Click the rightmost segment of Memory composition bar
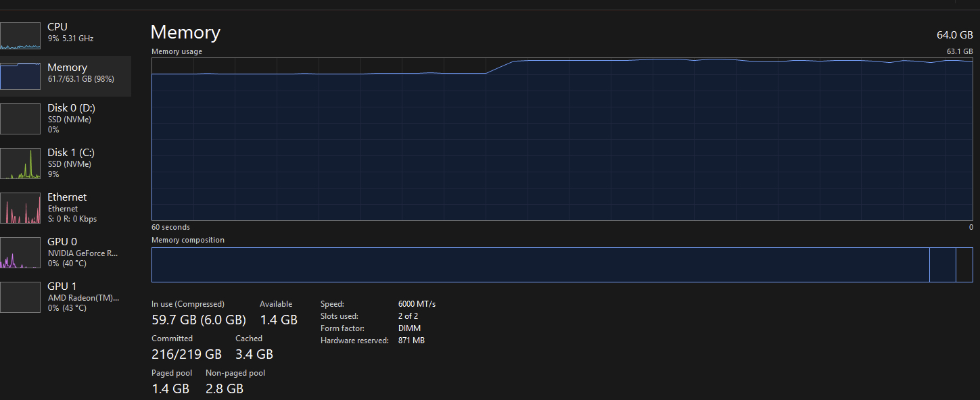Screen dimensions: 980x400 [x=964, y=265]
